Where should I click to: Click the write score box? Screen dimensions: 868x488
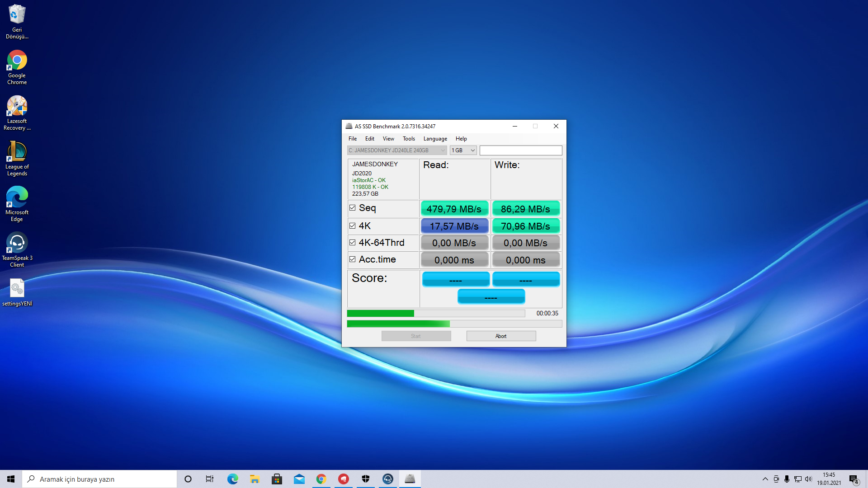526,279
